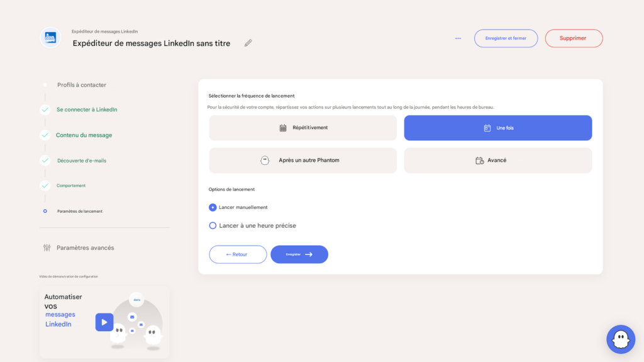Click the green checkmark beside Contenu du message

pyautogui.click(x=45, y=135)
